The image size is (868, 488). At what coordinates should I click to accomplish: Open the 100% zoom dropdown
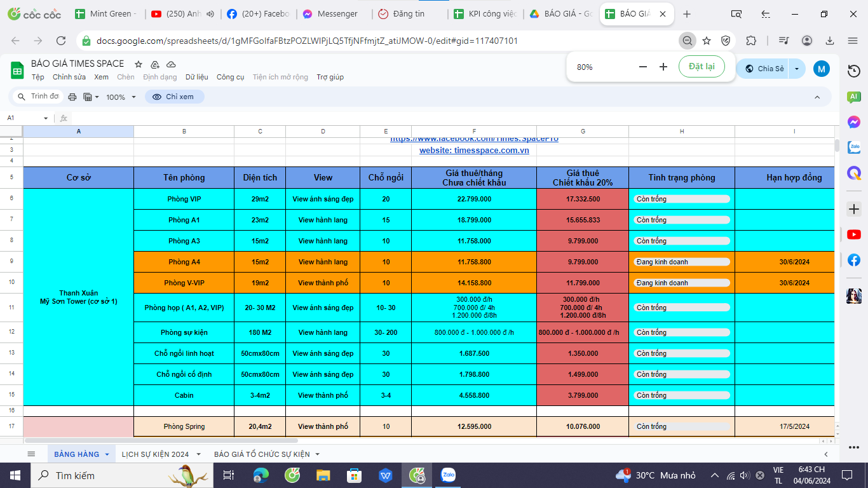click(x=121, y=97)
